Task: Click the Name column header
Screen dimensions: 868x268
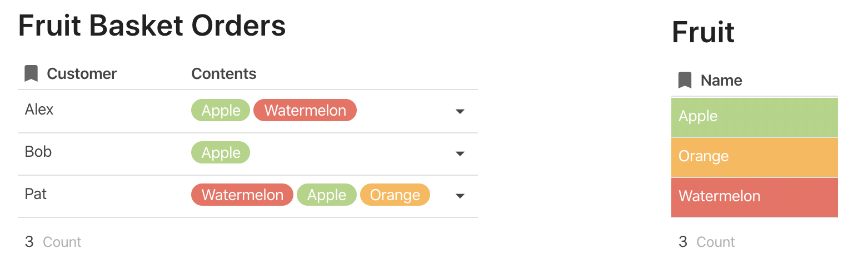Action: click(x=721, y=80)
